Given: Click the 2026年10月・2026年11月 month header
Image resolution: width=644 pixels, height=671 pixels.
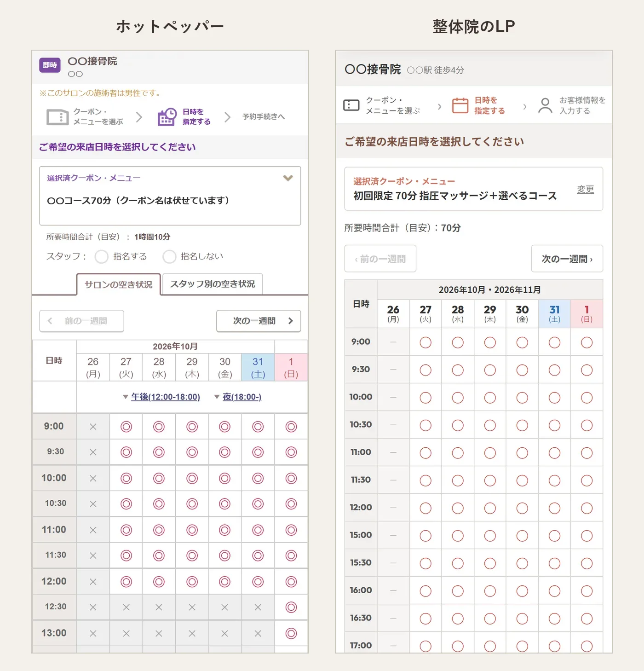Looking at the screenshot, I should pos(490,290).
